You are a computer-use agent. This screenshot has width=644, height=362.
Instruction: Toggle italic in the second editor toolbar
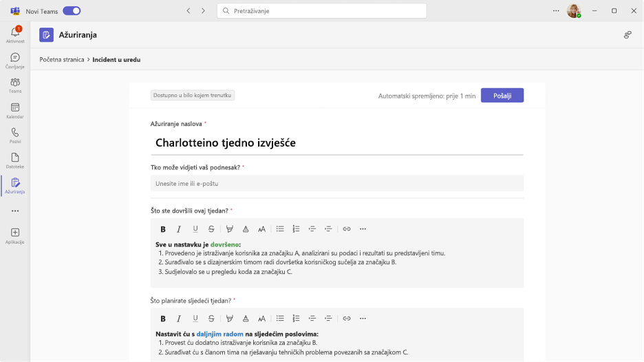[x=179, y=319]
